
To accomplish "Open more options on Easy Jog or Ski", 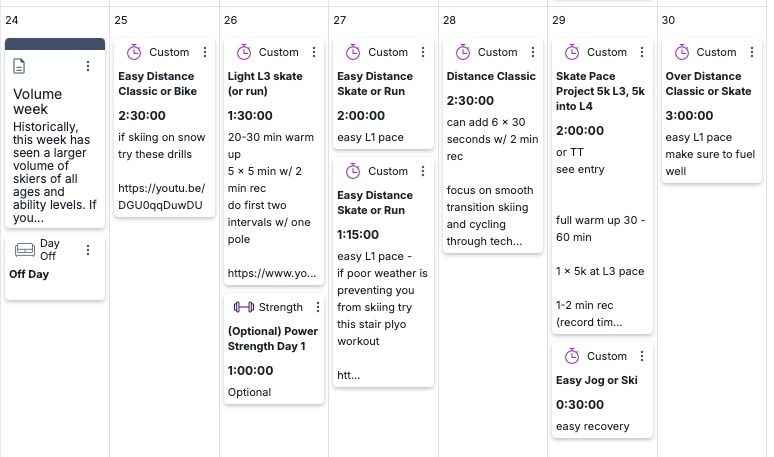I will (642, 356).
